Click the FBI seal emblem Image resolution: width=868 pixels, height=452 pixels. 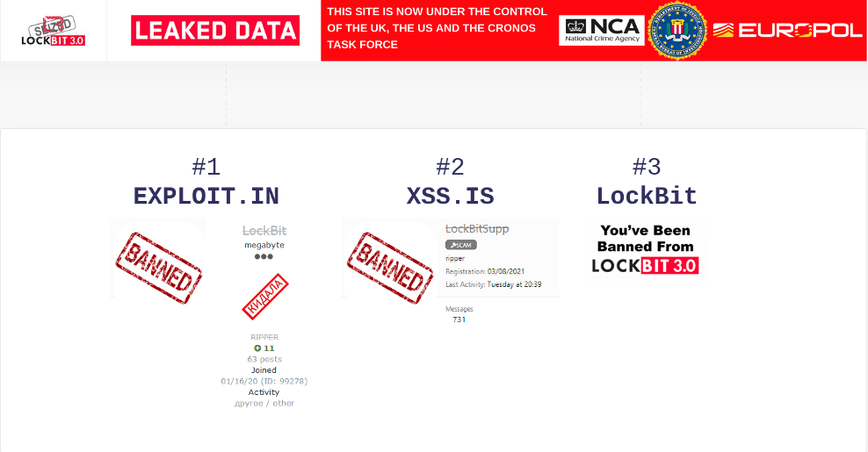click(x=677, y=31)
